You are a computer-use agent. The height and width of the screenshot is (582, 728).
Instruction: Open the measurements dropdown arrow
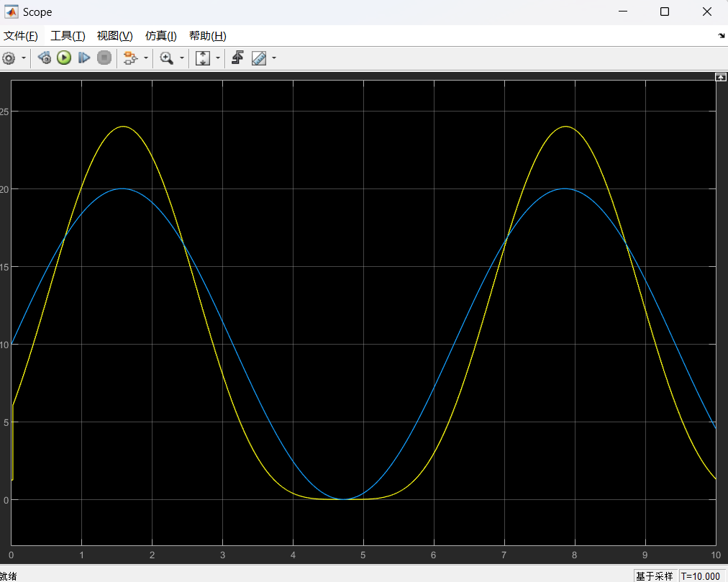(x=273, y=58)
